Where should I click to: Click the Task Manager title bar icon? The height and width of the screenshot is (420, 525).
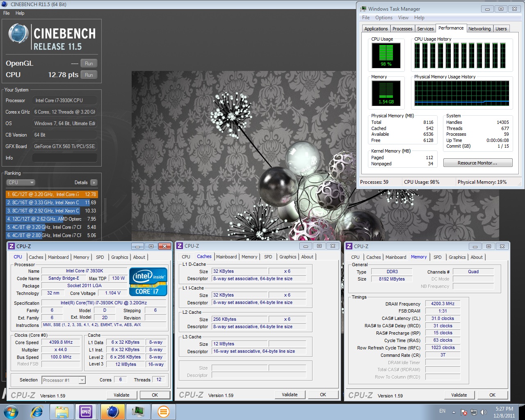point(363,9)
